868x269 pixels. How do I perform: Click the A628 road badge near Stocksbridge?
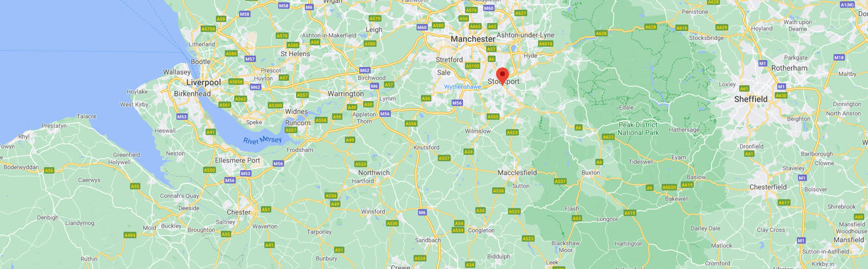pyautogui.click(x=650, y=27)
